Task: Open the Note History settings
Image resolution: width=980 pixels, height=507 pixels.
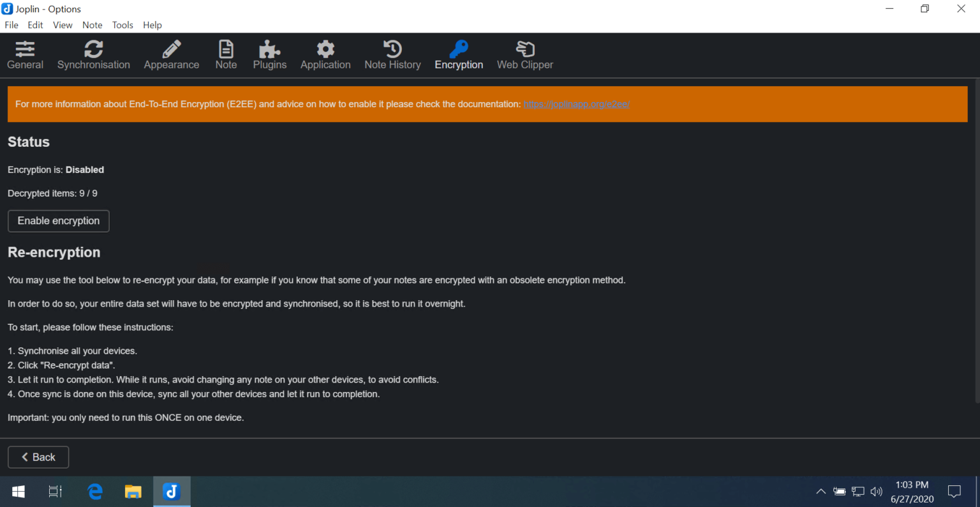Action: pos(392,54)
